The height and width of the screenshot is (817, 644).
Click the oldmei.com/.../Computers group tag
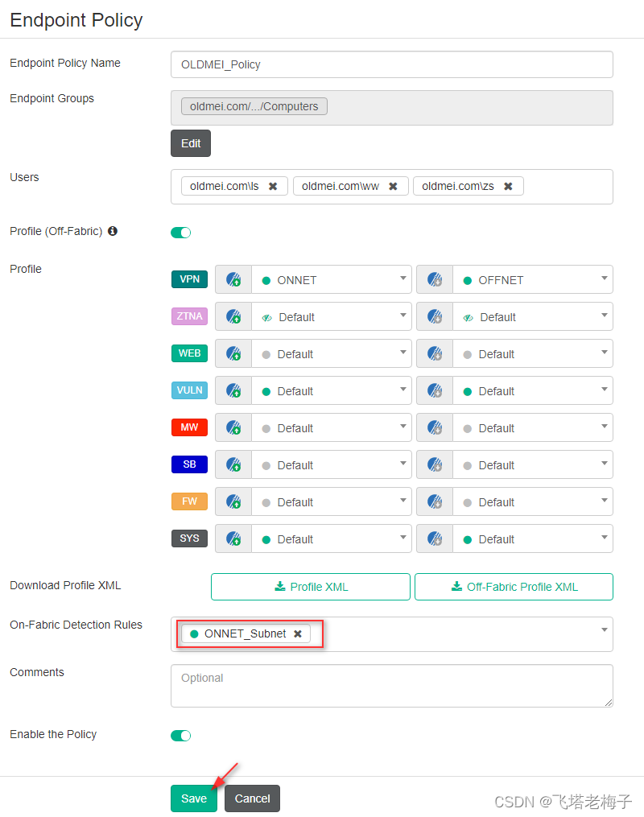(254, 106)
